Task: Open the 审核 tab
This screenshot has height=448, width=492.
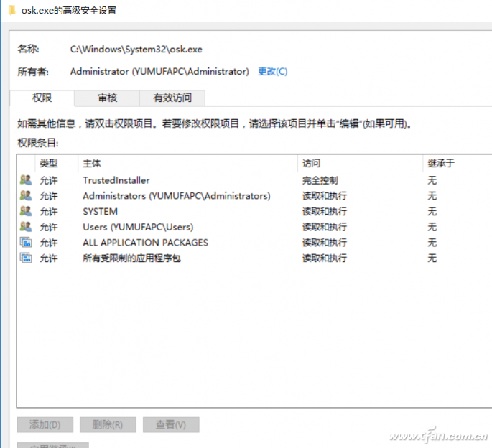Action: [x=107, y=98]
